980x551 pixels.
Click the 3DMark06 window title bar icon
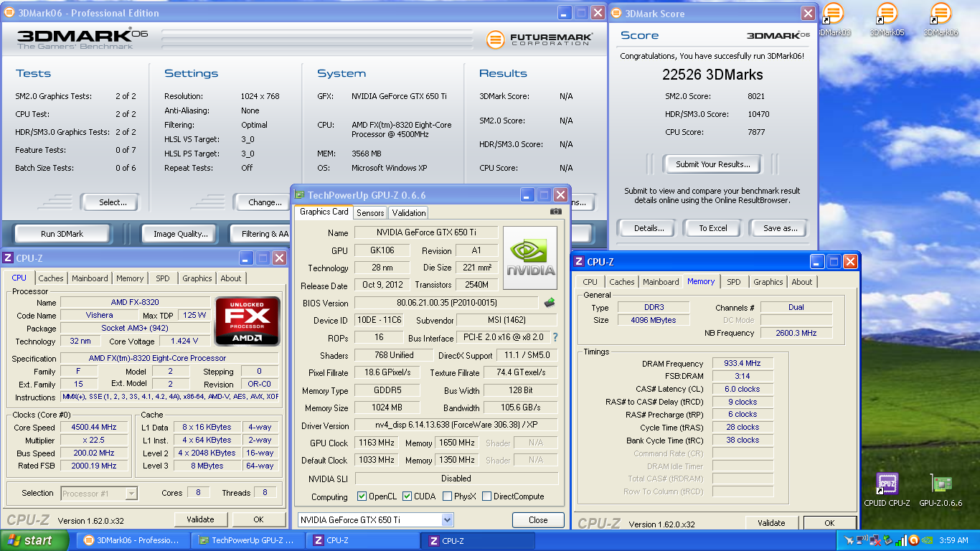click(x=9, y=12)
